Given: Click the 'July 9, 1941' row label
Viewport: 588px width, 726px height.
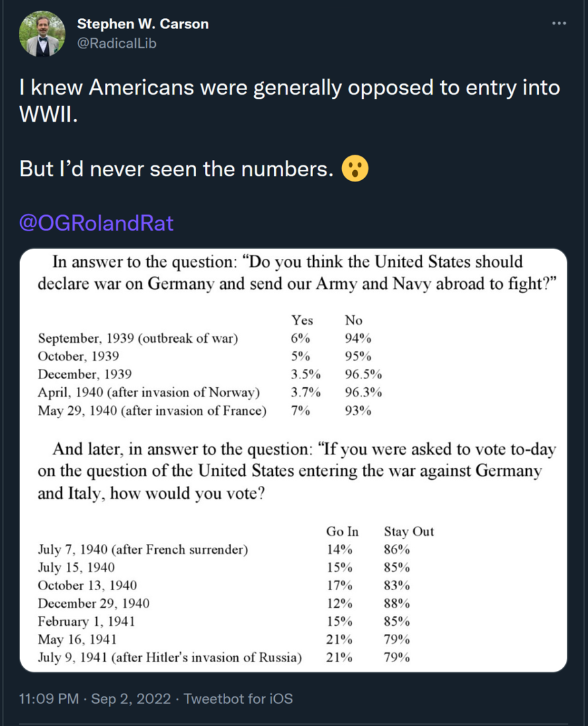Looking at the screenshot, I should (169, 657).
